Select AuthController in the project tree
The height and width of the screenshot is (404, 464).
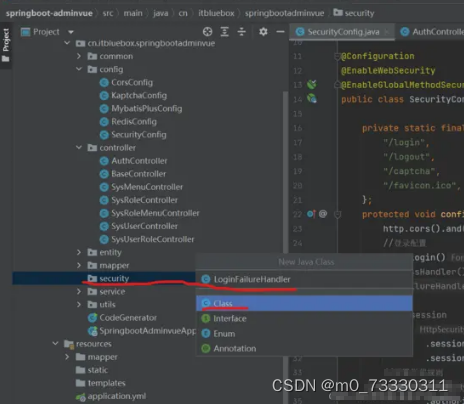coord(134,161)
